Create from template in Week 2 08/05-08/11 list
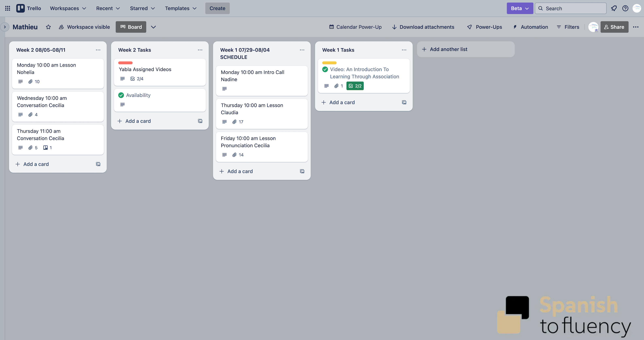The image size is (644, 340). [98, 164]
